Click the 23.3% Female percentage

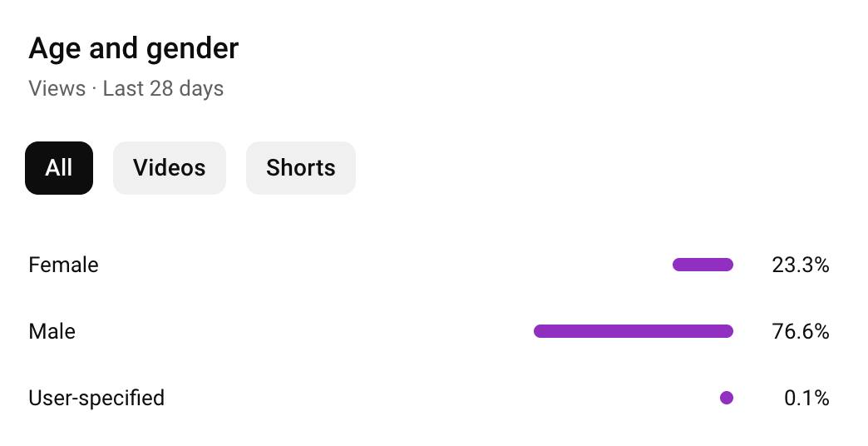801,265
